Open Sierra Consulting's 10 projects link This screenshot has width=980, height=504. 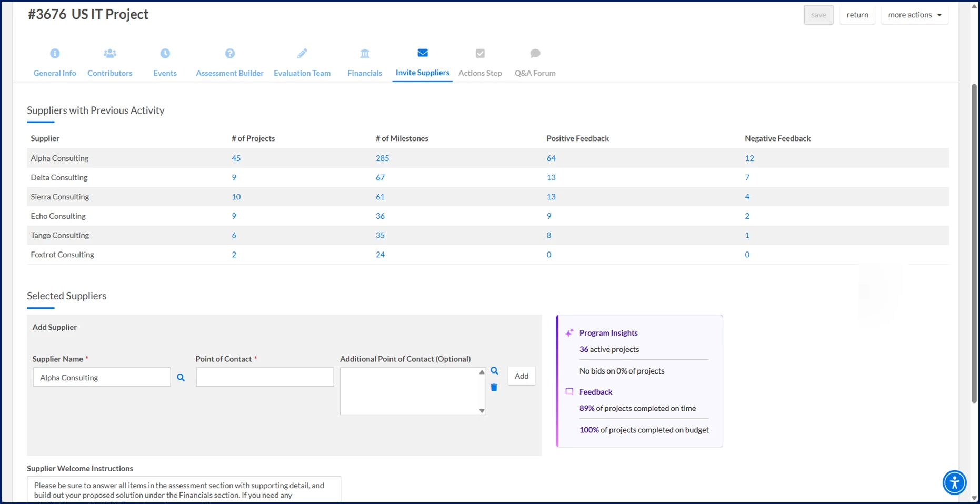click(236, 197)
